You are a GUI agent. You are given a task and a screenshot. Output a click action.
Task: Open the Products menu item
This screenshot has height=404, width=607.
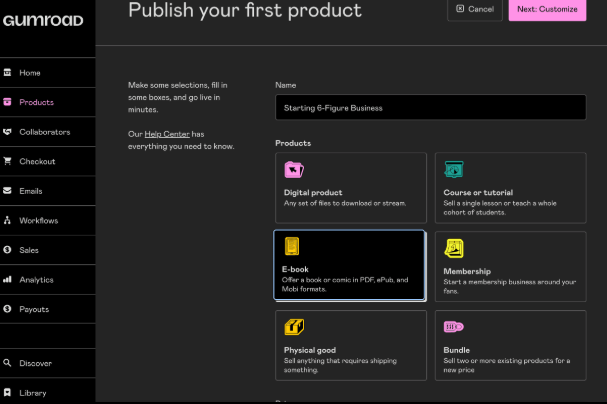pyautogui.click(x=48, y=102)
